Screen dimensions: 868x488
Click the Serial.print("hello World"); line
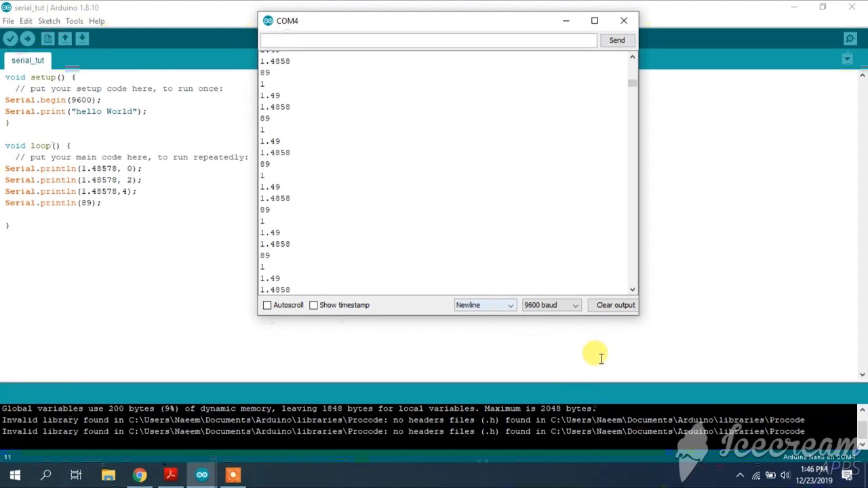pos(75,111)
